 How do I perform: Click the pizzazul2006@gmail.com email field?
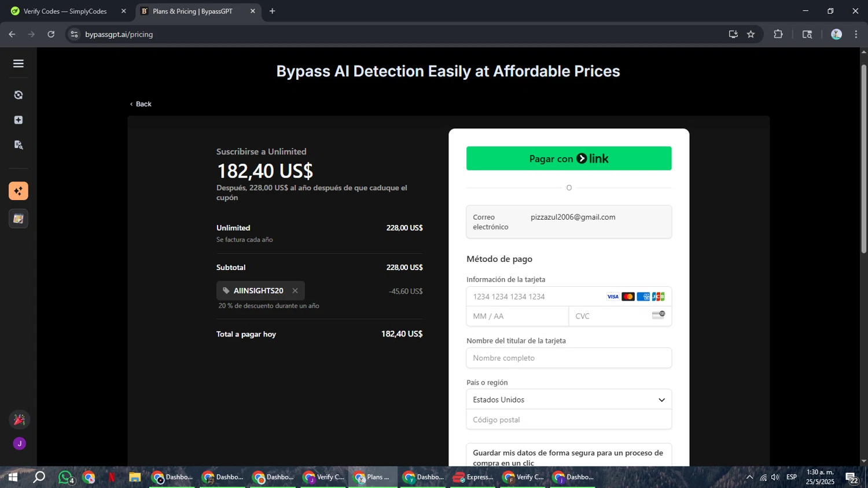tap(569, 222)
